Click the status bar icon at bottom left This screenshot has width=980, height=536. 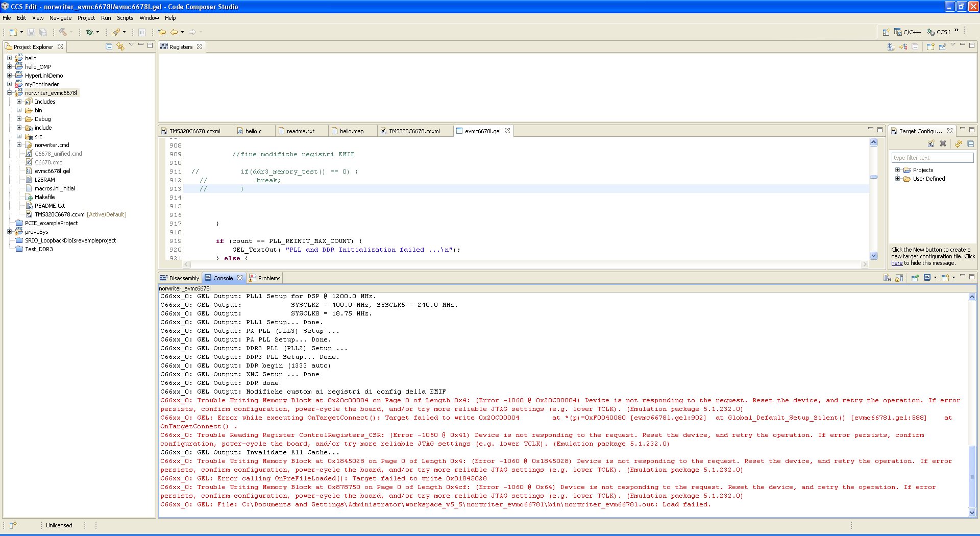click(x=13, y=525)
